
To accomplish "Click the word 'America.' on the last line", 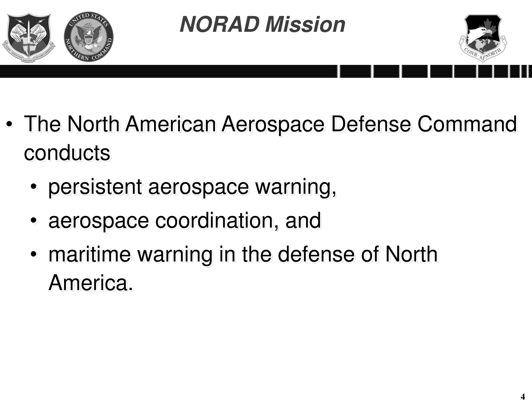I will pyautogui.click(x=91, y=283).
